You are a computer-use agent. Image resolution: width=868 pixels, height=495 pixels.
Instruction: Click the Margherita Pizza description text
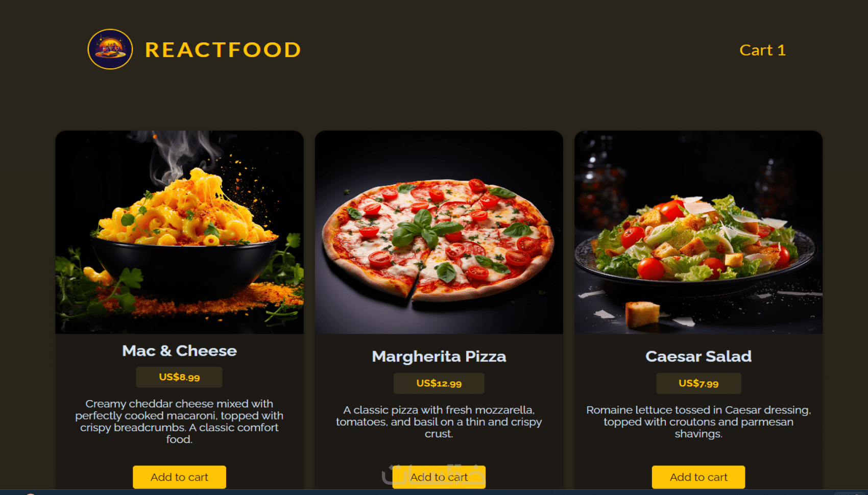439,422
